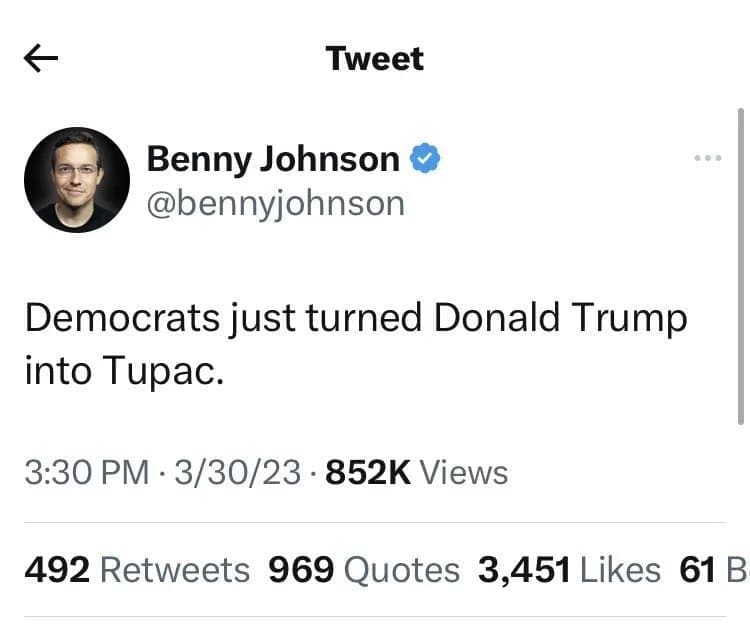Go back using the left arrow

point(41,59)
